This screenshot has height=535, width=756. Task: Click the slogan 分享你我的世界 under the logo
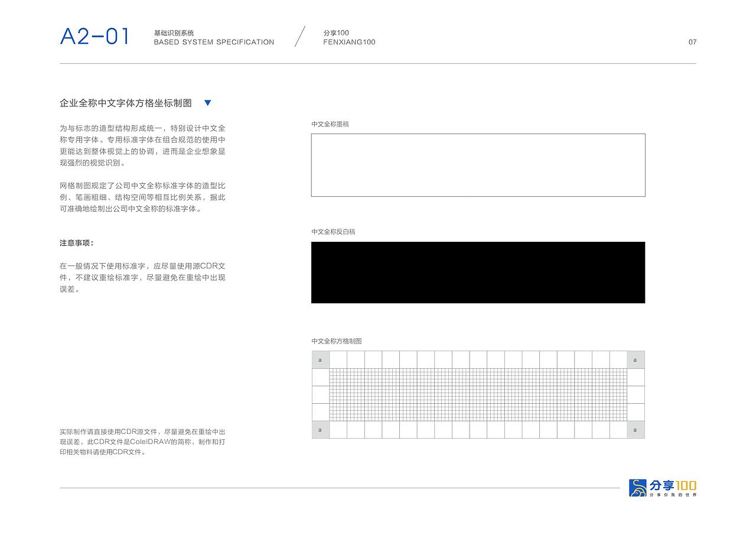click(673, 495)
